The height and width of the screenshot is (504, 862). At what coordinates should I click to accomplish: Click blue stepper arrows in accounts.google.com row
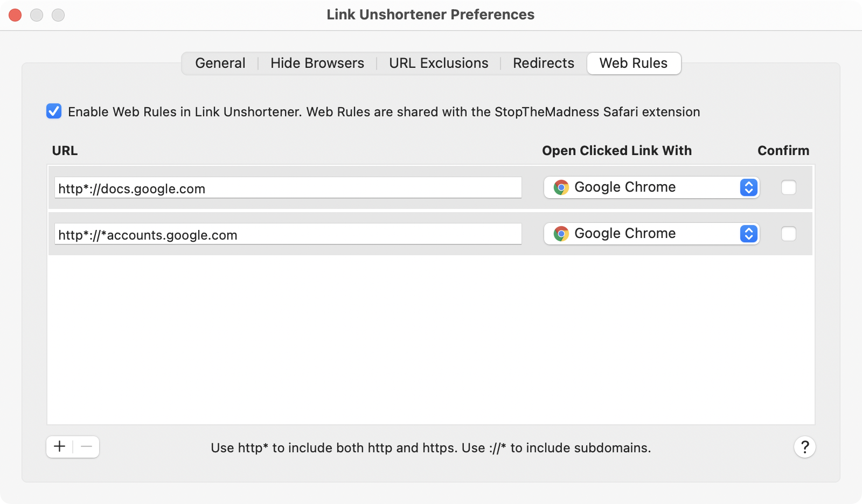(x=748, y=234)
